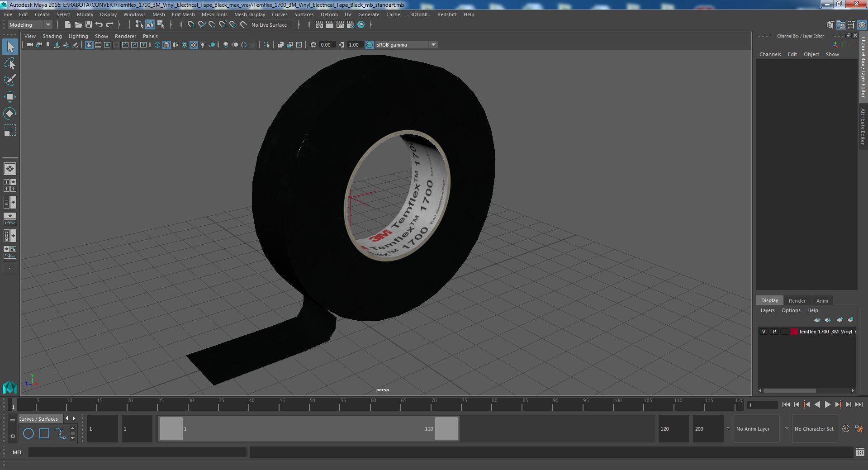Click the No Live Surface field

pyautogui.click(x=272, y=25)
